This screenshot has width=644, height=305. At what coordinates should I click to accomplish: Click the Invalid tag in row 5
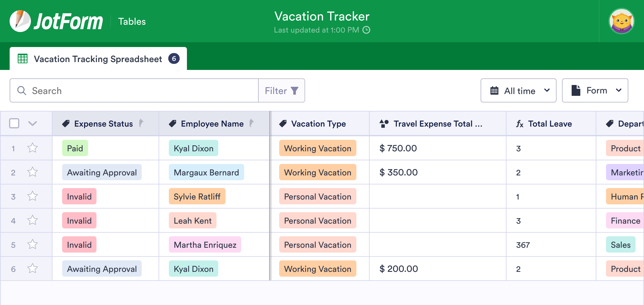[x=79, y=244]
